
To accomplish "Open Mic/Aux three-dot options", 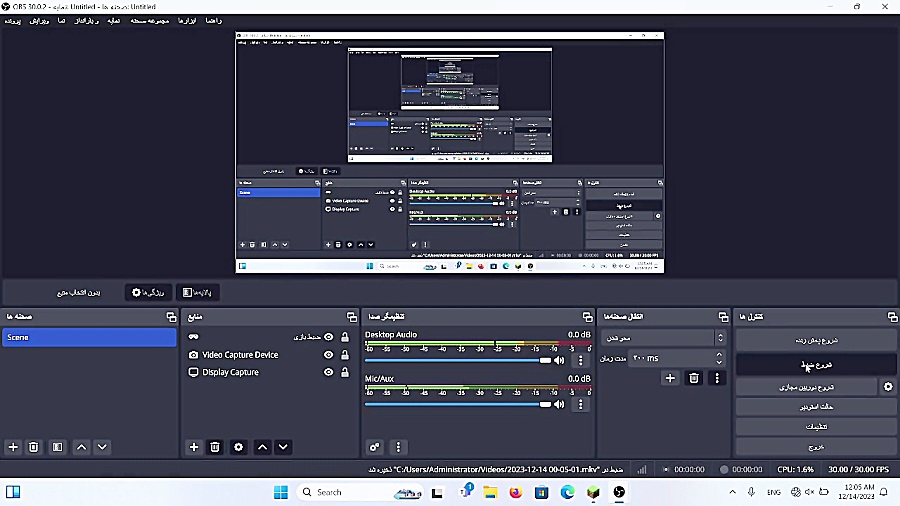I will pos(580,404).
